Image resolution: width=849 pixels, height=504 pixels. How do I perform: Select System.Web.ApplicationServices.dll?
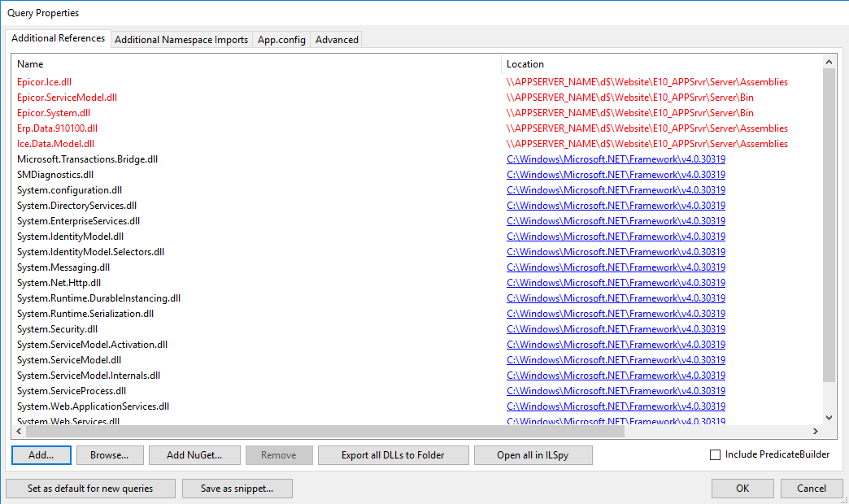(93, 406)
